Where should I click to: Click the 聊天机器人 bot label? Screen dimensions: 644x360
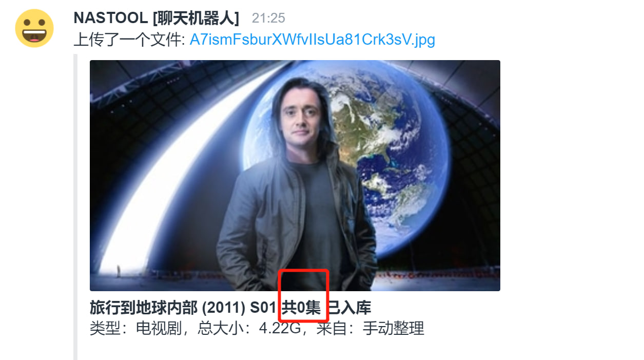click(x=196, y=18)
